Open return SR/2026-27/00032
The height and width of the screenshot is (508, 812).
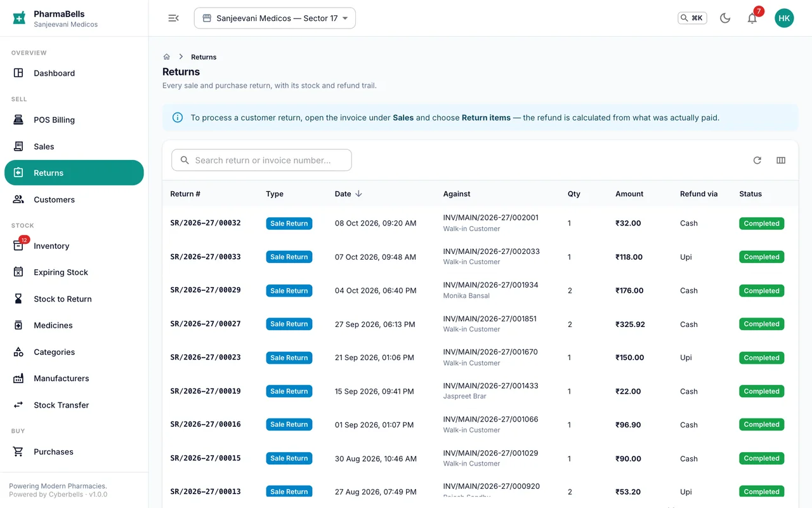(x=206, y=223)
